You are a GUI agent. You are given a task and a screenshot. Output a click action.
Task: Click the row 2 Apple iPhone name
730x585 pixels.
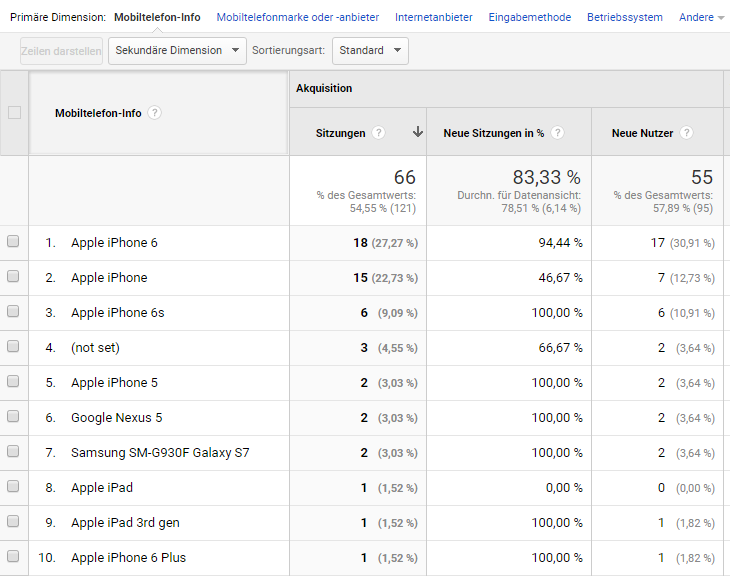click(109, 278)
